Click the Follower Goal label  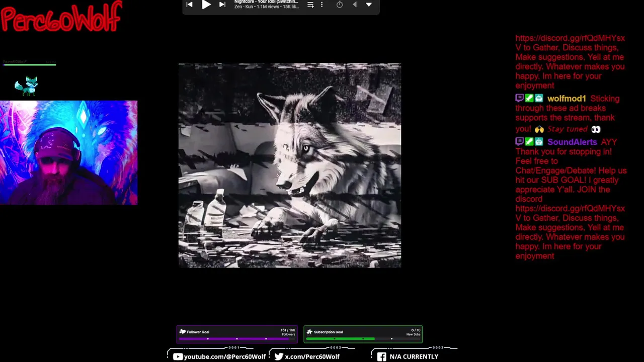[198, 332]
